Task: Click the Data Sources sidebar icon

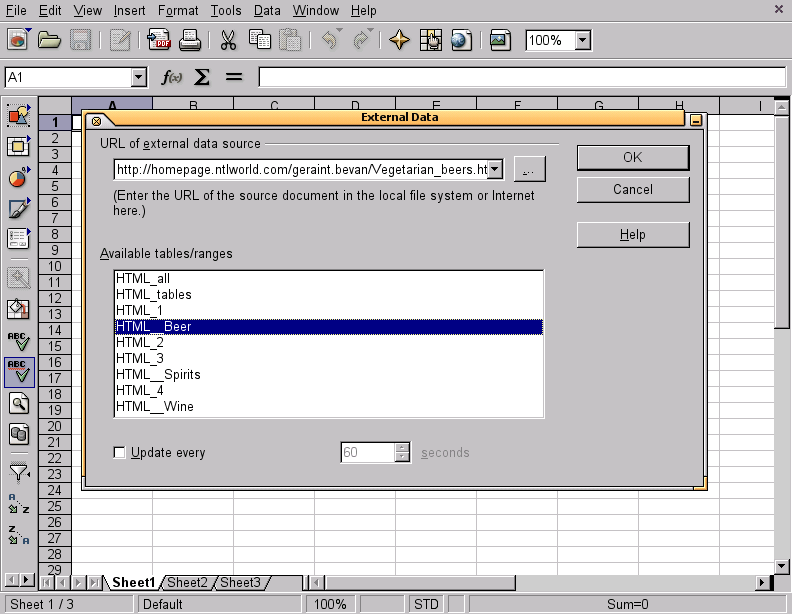Action: [x=19, y=434]
